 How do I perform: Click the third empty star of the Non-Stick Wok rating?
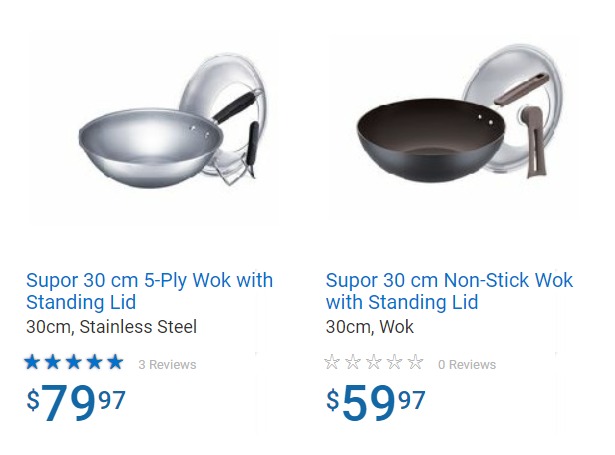click(x=373, y=362)
